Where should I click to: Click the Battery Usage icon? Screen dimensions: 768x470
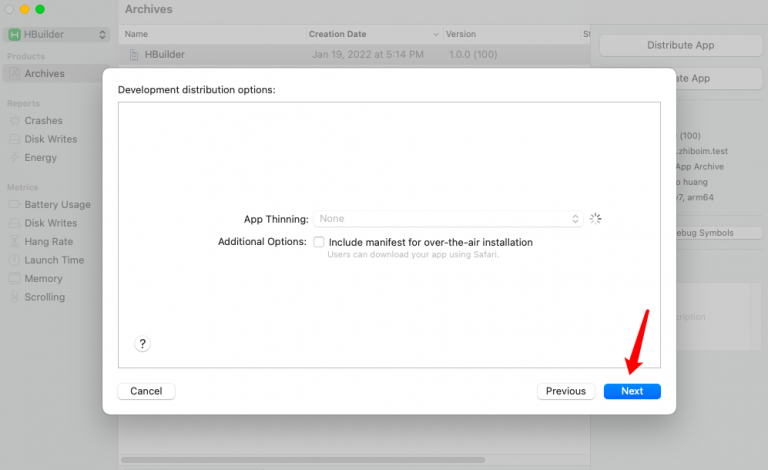(15, 205)
